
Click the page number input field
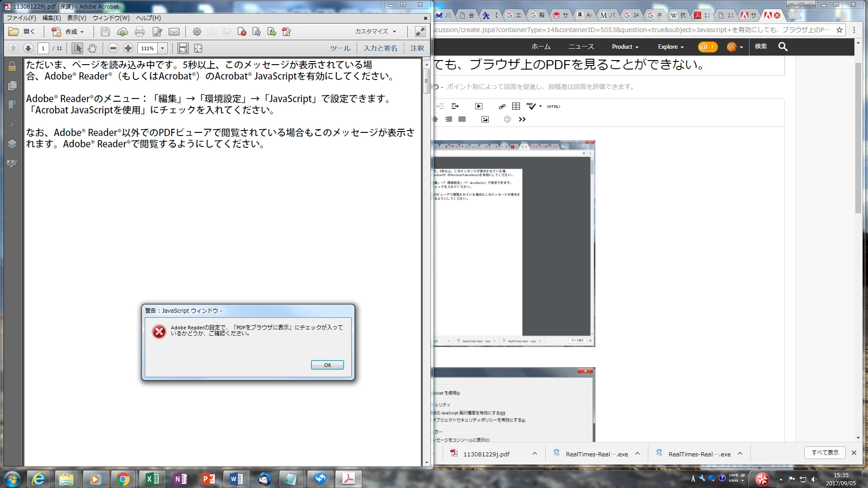point(43,48)
